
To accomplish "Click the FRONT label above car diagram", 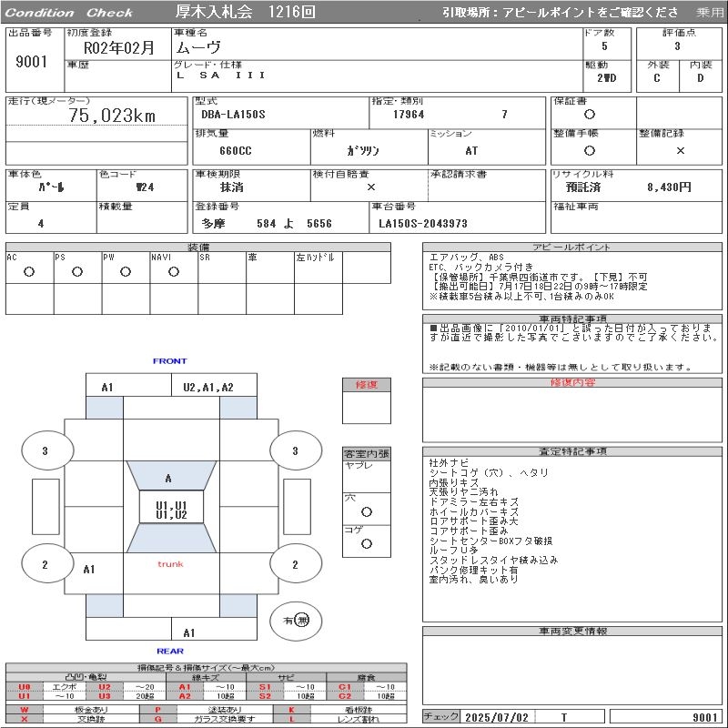I will click(x=170, y=361).
